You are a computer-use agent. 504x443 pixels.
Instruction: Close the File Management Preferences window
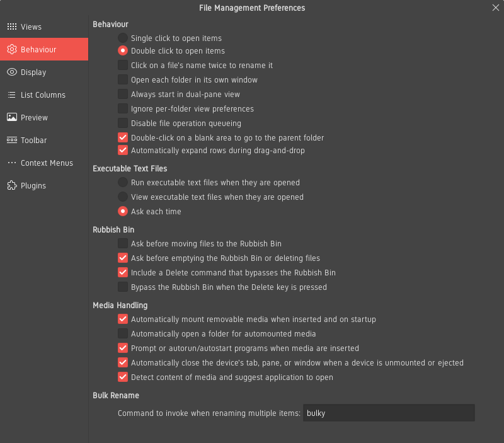[x=495, y=8]
